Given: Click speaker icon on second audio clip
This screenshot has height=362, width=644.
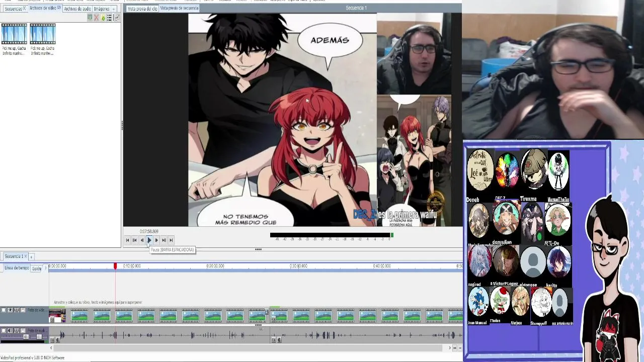Looking at the screenshot, I should pyautogui.click(x=279, y=340).
